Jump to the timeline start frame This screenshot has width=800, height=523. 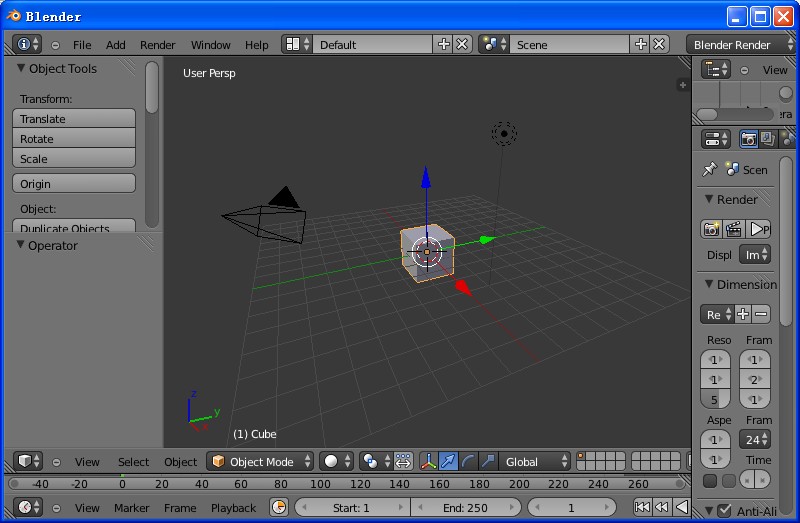(x=642, y=508)
